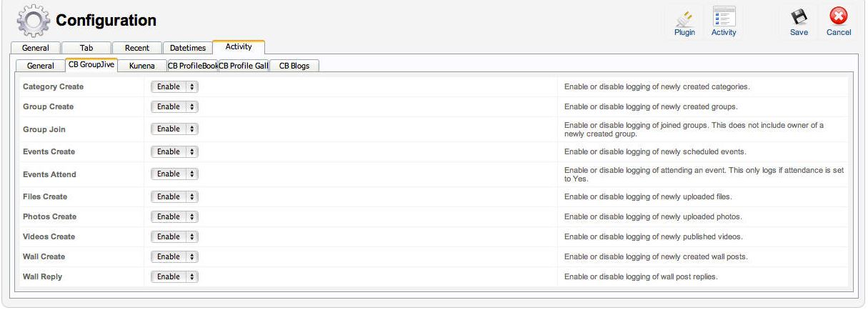
Task: Expand the Videos Create dropdown
Action: [174, 236]
